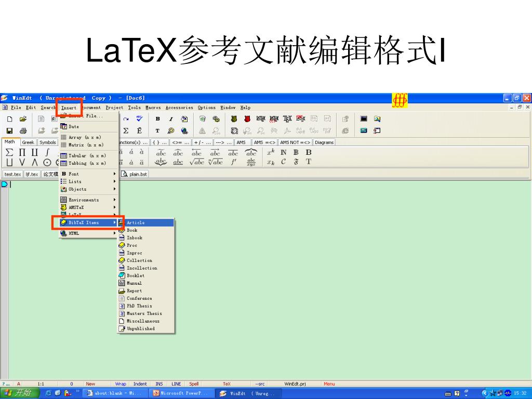This screenshot has width=532, height=399.
Task: Open the Options menu
Action: (x=207, y=108)
